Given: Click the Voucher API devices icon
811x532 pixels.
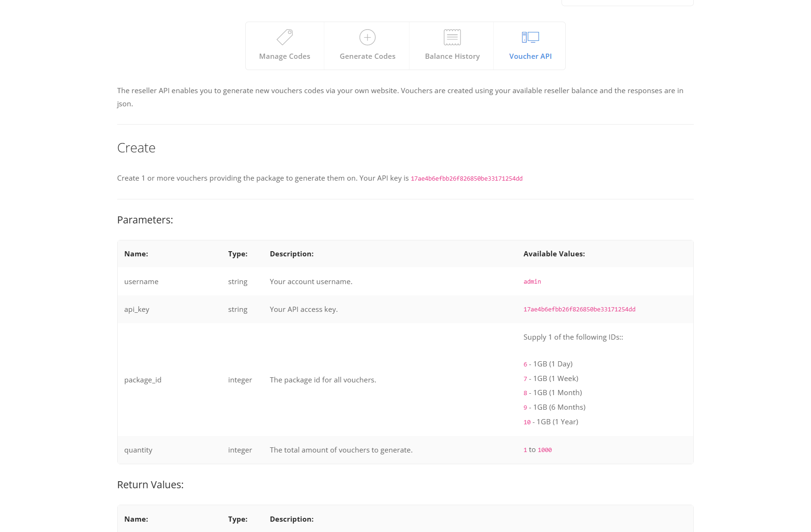Looking at the screenshot, I should point(530,37).
